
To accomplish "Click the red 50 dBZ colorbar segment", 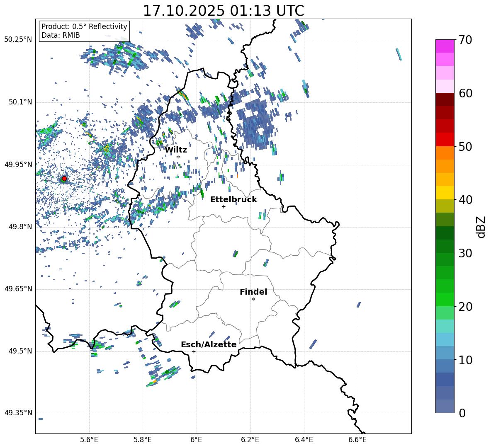I will point(445,140).
